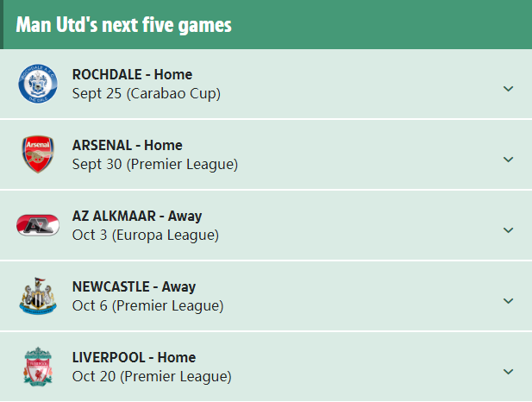This screenshot has height=402, width=532.
Task: Expand the Arsenal fixture chevron
Action: click(x=508, y=160)
